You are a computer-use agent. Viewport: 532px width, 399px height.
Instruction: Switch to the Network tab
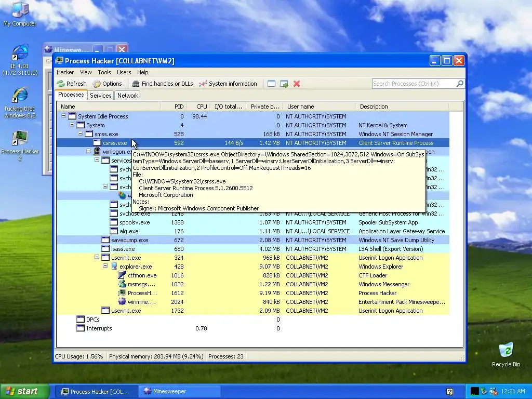click(x=128, y=96)
